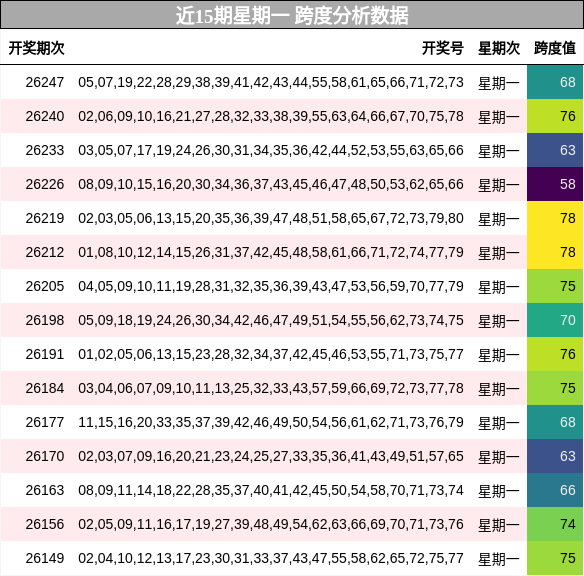Click winning numbers starting 03,04,06,07 of issue 26184

tap(271, 388)
